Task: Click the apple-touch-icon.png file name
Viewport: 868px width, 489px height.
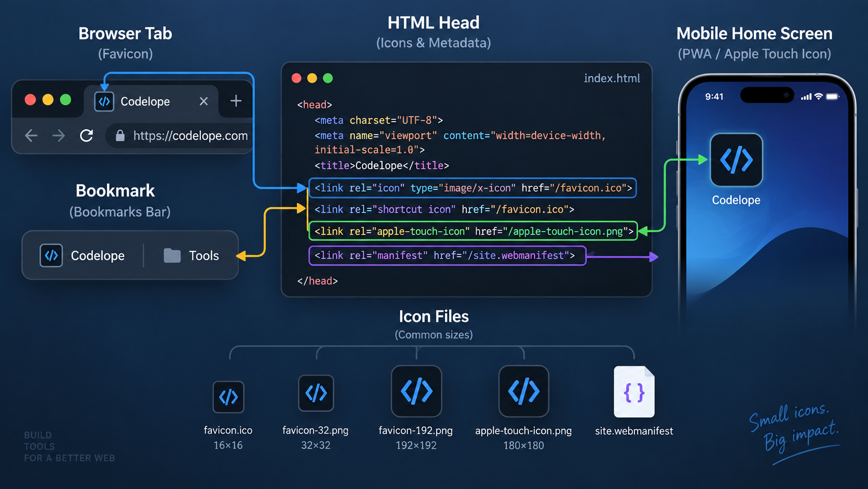Action: (523, 431)
